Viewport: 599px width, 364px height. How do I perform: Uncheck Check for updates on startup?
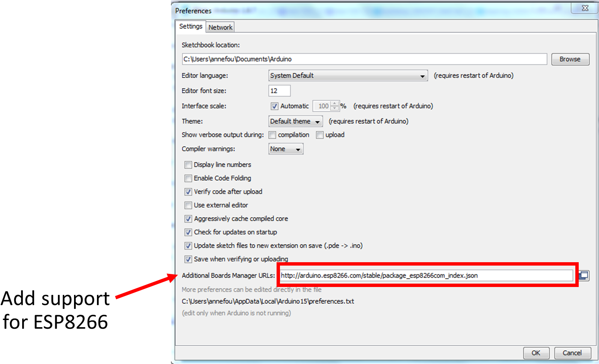tap(188, 233)
